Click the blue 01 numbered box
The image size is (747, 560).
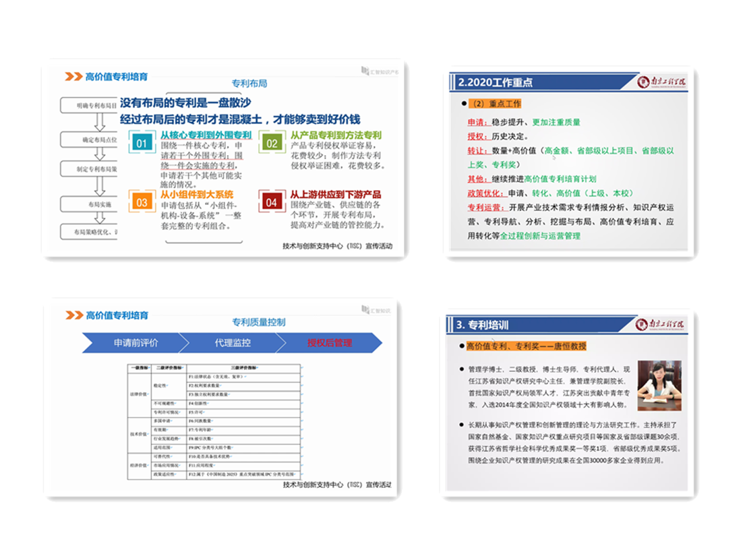coord(141,144)
